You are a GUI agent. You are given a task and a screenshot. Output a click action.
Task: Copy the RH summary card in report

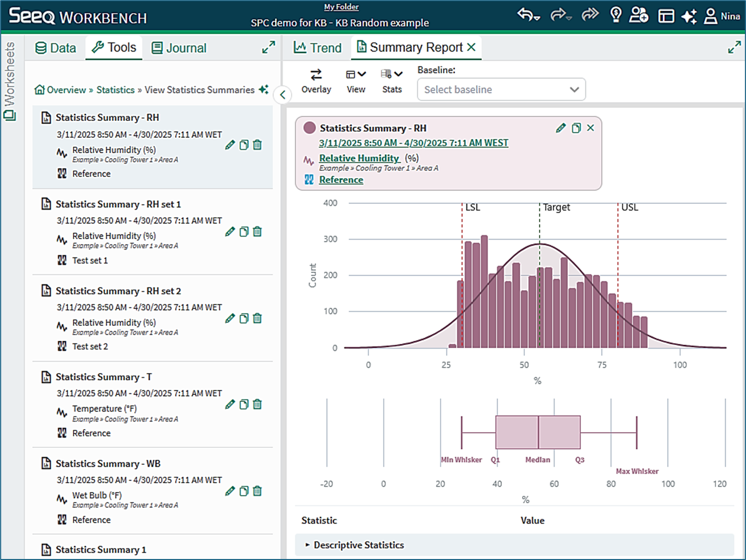pos(576,128)
